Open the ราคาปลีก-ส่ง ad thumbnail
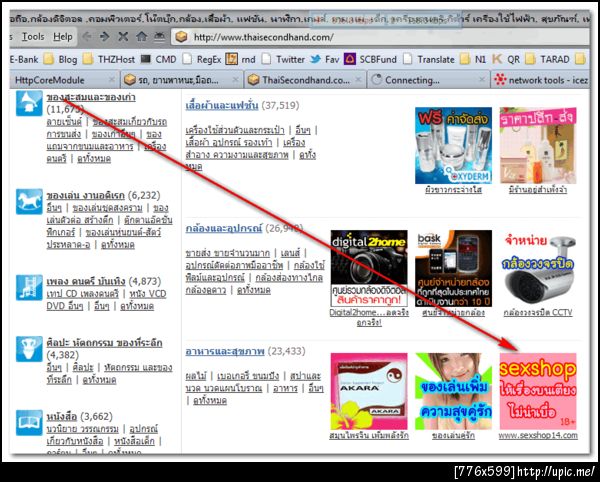The width and height of the screenshot is (600, 482). coord(538,145)
